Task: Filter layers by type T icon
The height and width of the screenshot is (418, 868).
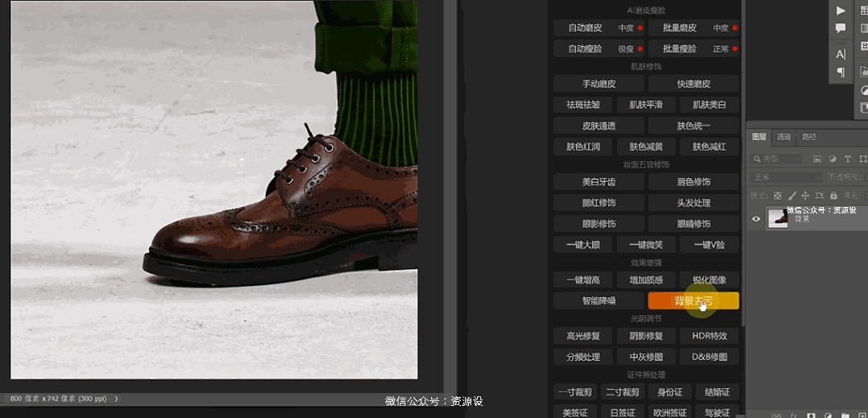Action: point(848,159)
